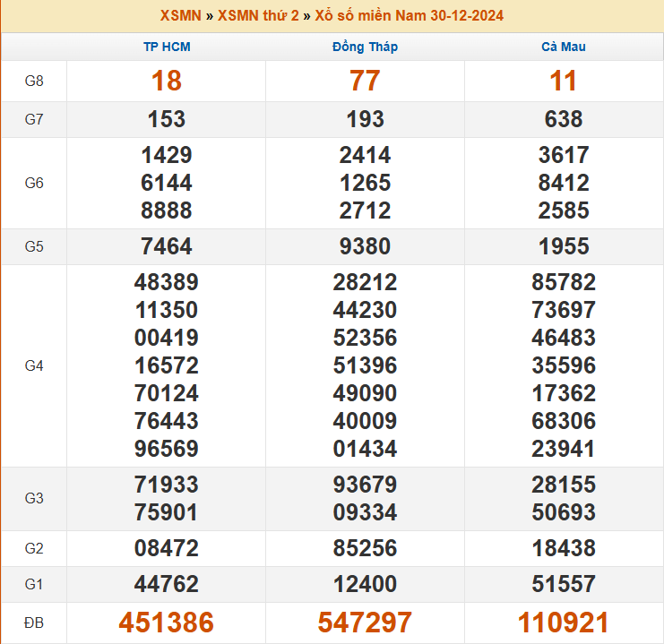Select G4 number 96569
This screenshot has height=644, width=664.
[167, 449]
